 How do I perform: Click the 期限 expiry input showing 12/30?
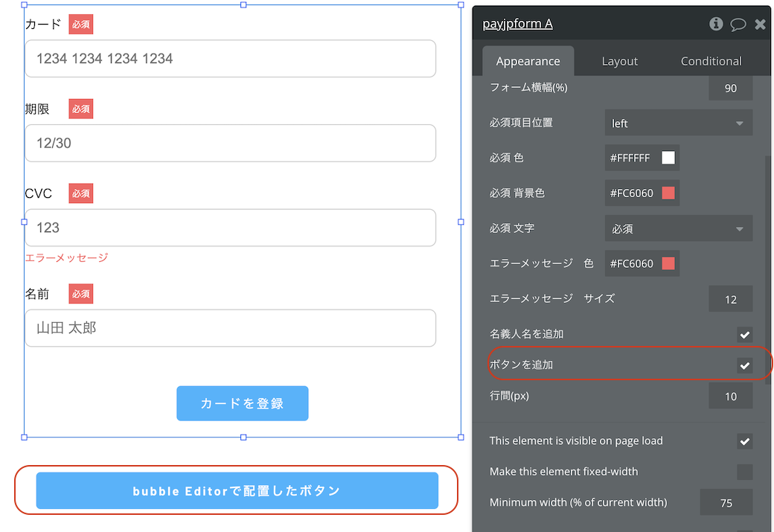click(230, 143)
